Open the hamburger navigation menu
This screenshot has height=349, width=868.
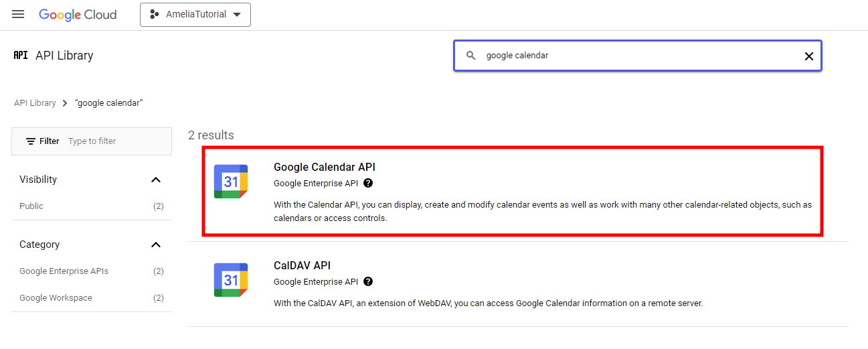tap(18, 15)
